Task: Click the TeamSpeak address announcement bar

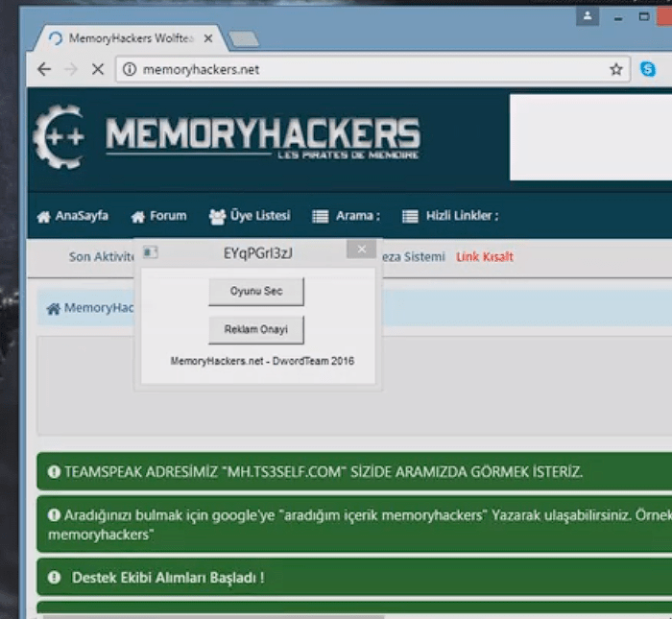Action: click(x=354, y=471)
